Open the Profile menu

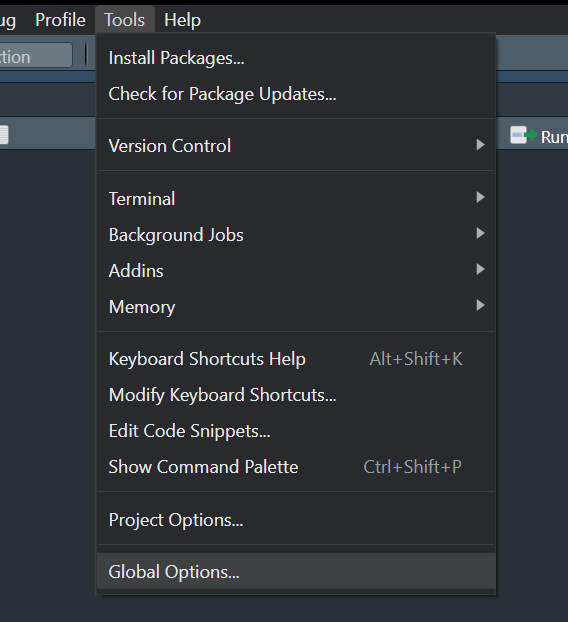60,20
